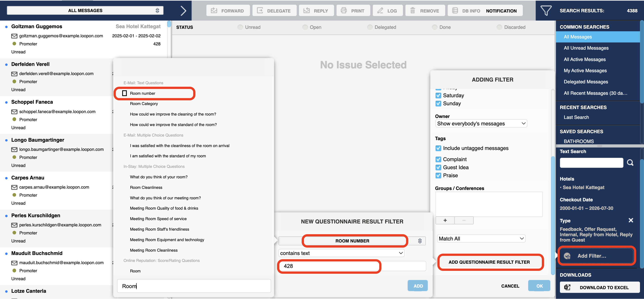Click envelope icon for Perles Kurschildgen
Image resolution: width=644 pixels, height=299 pixels.
(x=14, y=225)
